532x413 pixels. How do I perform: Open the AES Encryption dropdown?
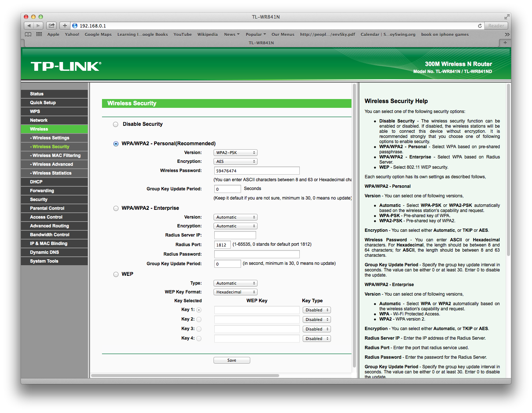pos(236,161)
